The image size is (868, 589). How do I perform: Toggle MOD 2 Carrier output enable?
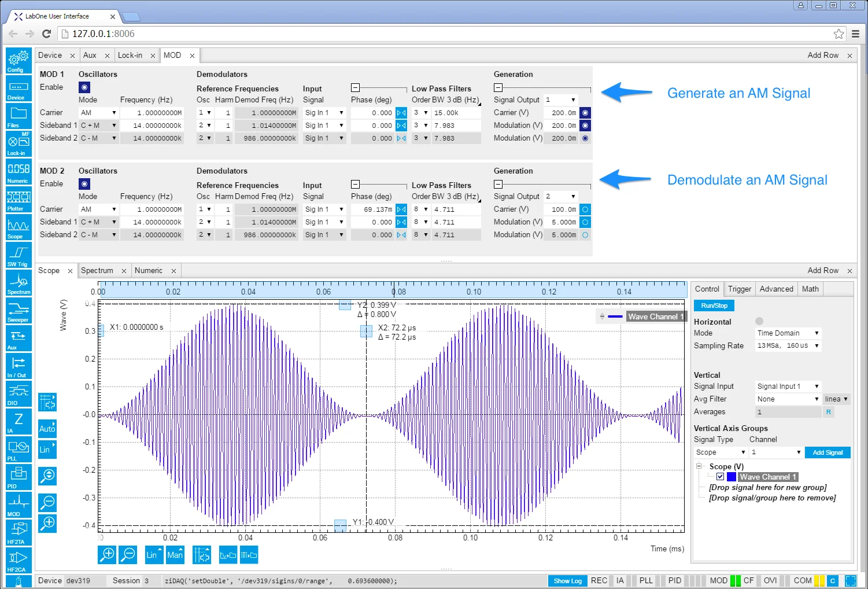pos(585,209)
